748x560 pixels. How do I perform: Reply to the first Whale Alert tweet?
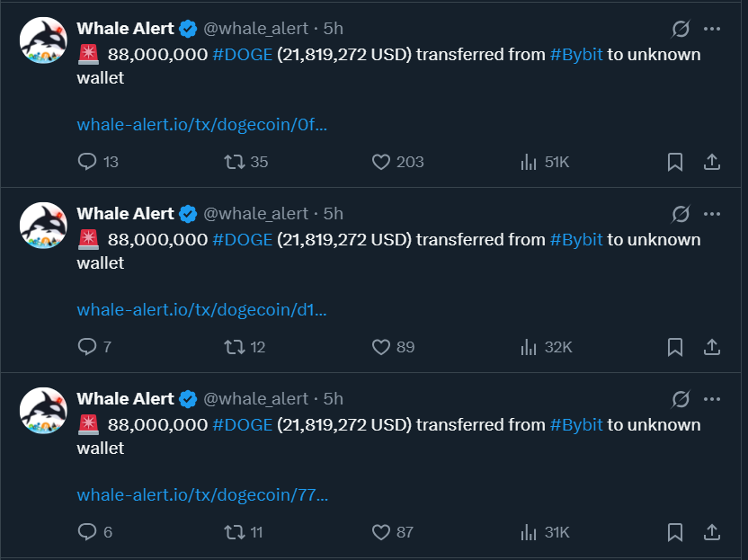(x=88, y=162)
